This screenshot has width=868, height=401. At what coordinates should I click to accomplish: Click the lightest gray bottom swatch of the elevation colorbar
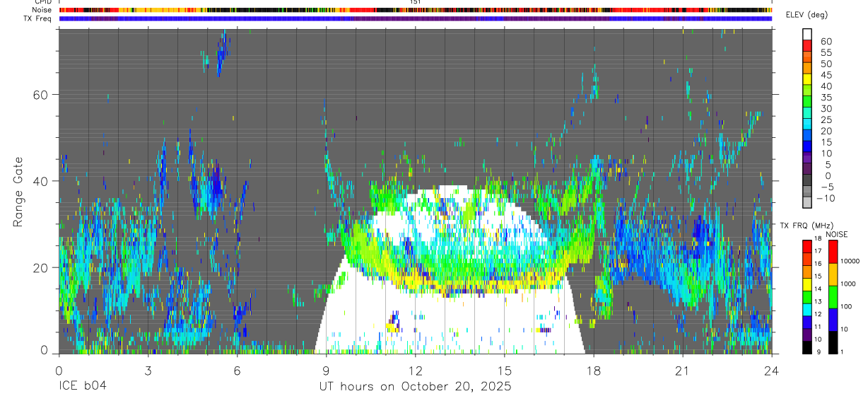[807, 204]
